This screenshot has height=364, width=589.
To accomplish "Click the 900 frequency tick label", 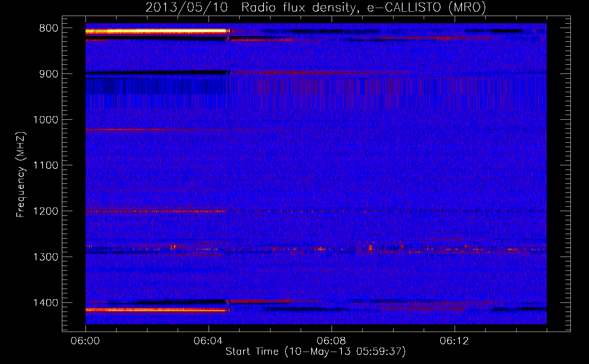I will point(48,74).
